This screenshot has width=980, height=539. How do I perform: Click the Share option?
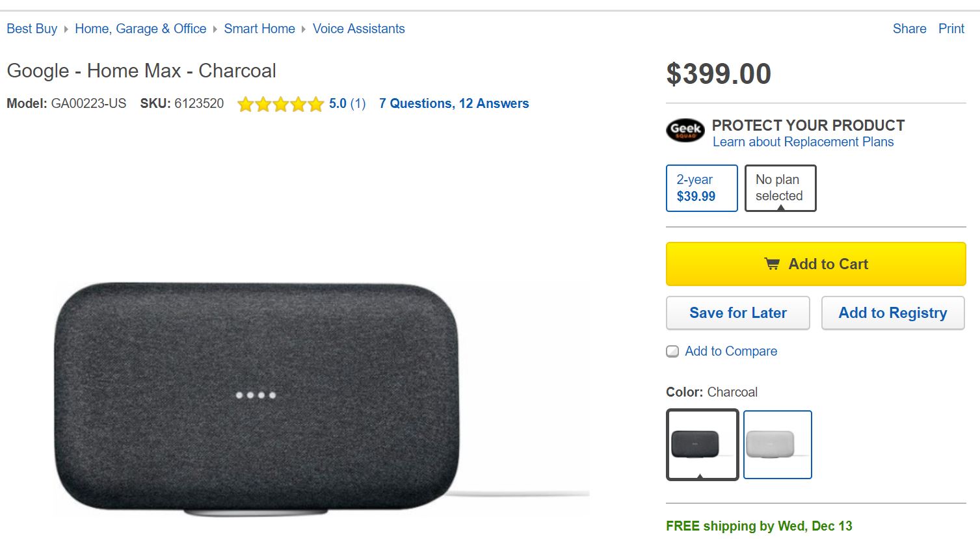click(x=908, y=29)
